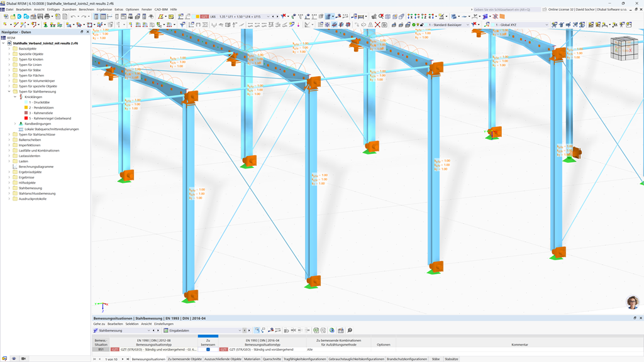Viewport: 644px width, 362px height.
Task: Select the 2 - Pendelstützen color swatch
Action: click(26, 107)
